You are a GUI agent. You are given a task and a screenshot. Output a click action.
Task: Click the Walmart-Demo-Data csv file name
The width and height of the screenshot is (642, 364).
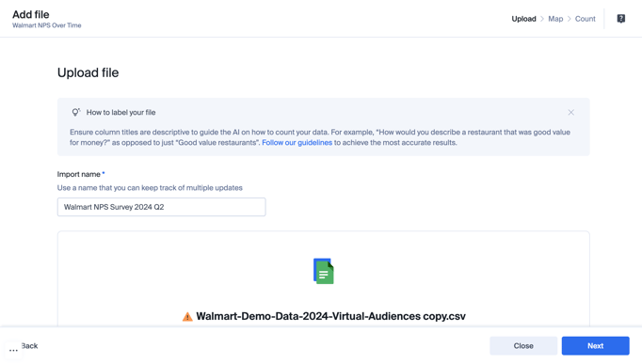click(330, 316)
